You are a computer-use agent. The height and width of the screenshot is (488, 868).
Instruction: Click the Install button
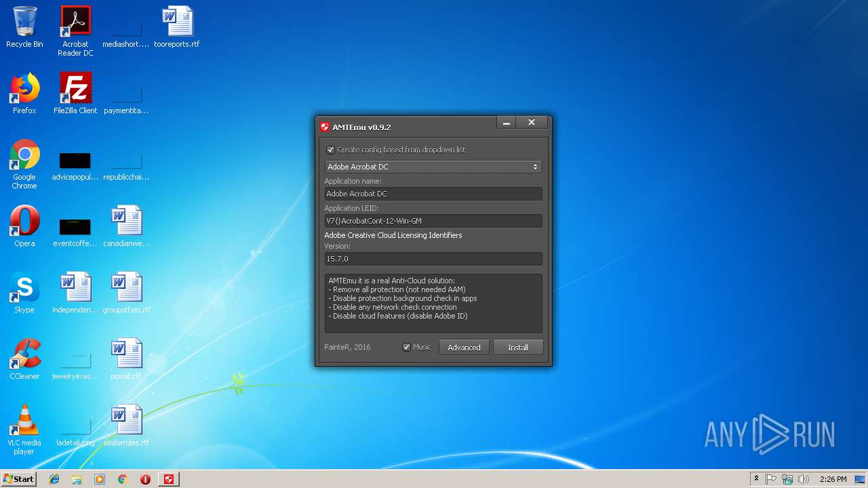[518, 347]
